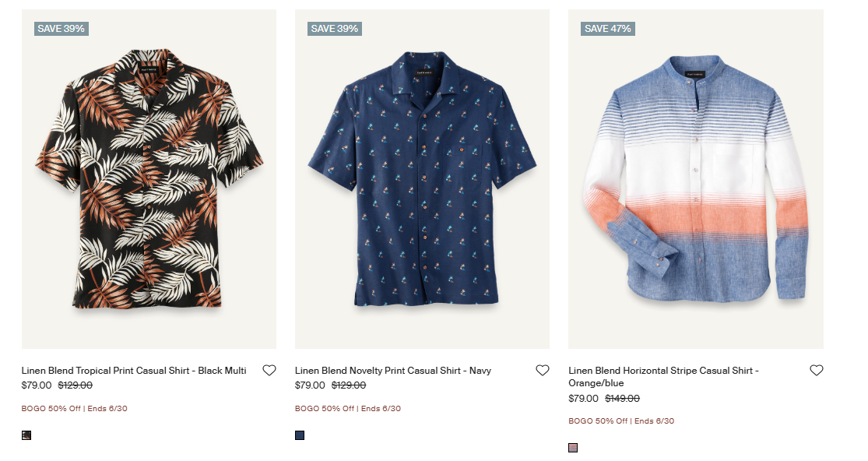Click the Orange/blue striped shirt product image
The height and width of the screenshot is (461, 868).
pos(695,178)
